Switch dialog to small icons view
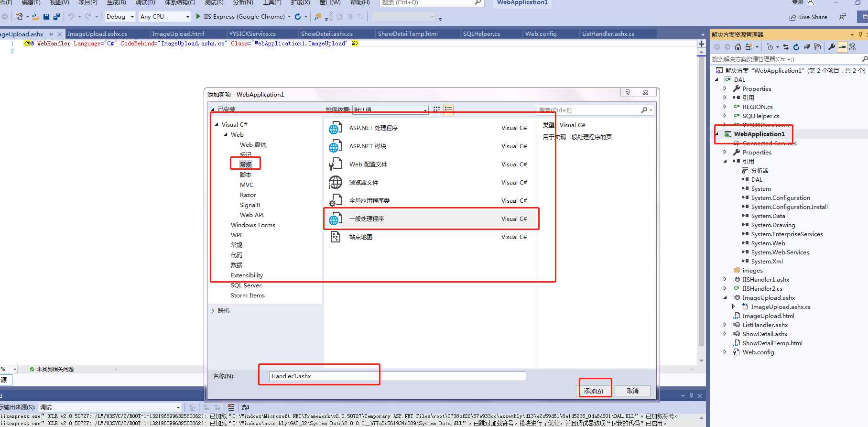The image size is (868, 427). [436, 109]
